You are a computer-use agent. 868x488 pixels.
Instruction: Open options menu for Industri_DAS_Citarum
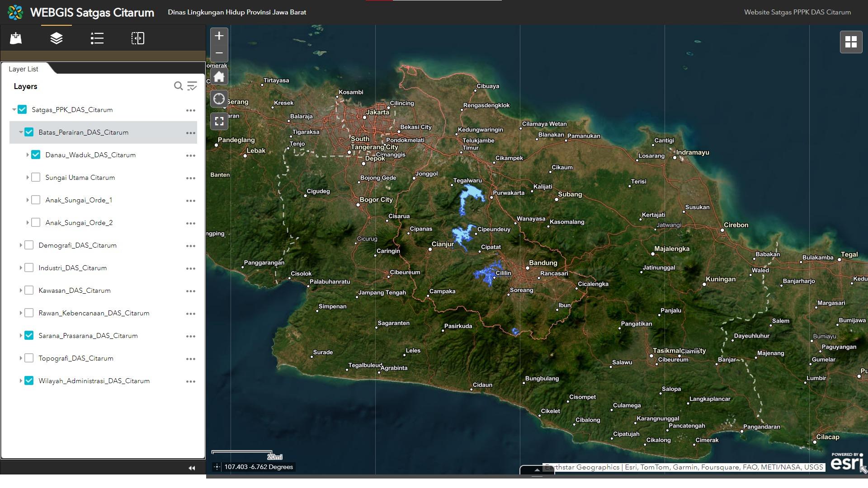coord(190,268)
